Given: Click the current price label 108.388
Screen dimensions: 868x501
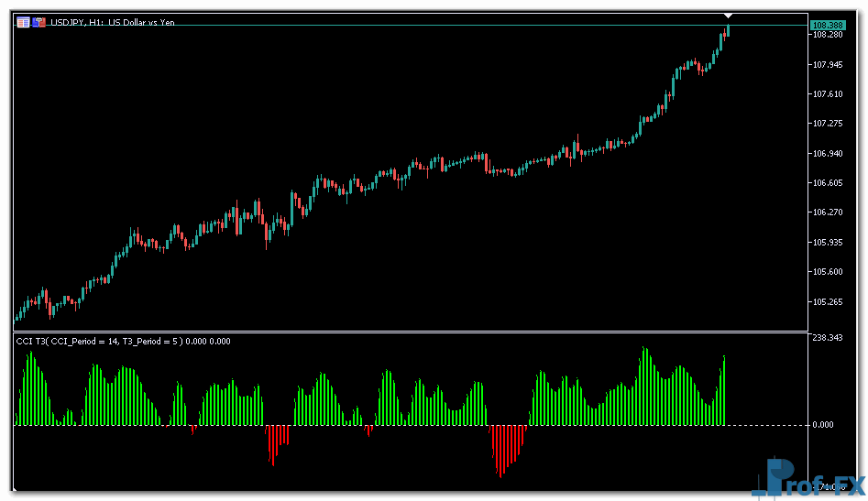Looking at the screenshot, I should coord(828,24).
